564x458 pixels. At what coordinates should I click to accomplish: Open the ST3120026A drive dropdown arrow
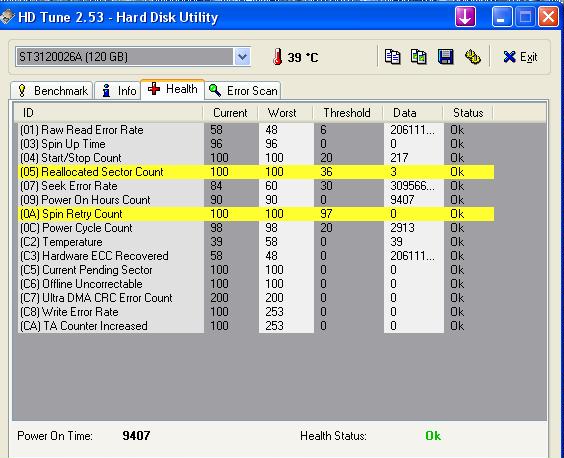242,56
